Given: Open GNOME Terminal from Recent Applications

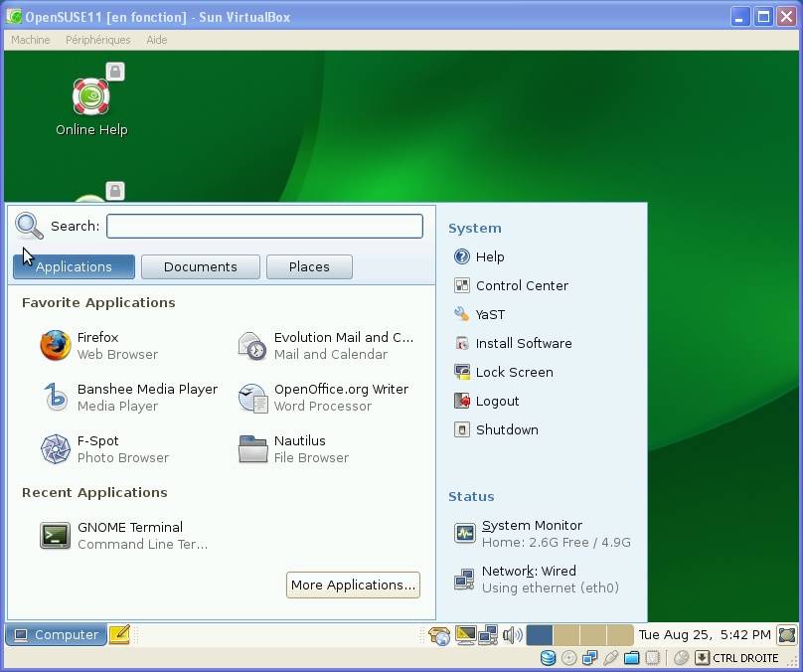Looking at the screenshot, I should pyautogui.click(x=124, y=536).
